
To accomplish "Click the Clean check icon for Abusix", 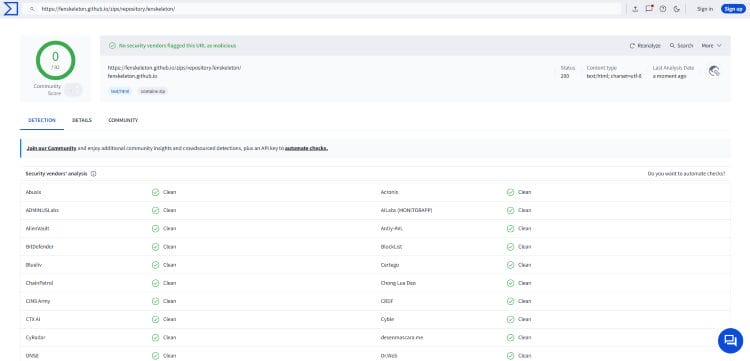I will pyautogui.click(x=155, y=192).
